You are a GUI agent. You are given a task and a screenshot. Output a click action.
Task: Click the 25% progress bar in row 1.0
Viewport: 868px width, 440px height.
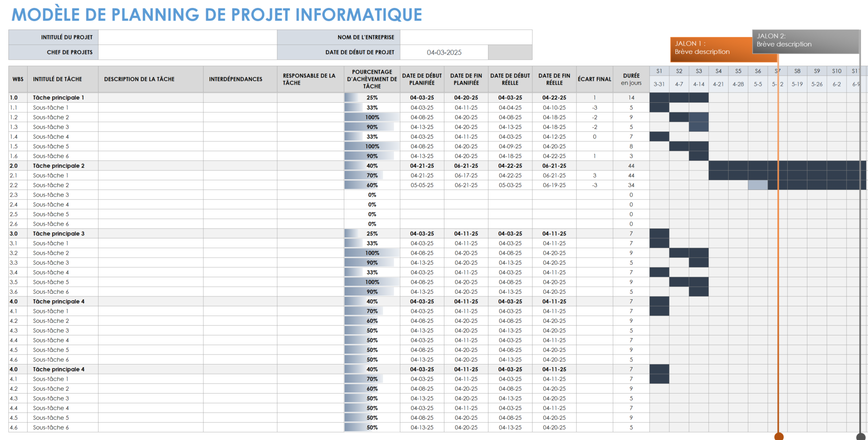[372, 98]
